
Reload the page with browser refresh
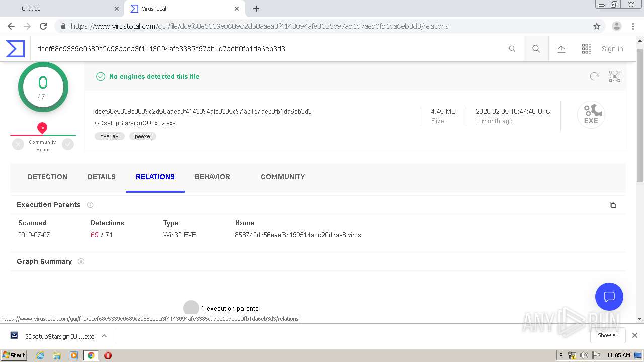(43, 26)
